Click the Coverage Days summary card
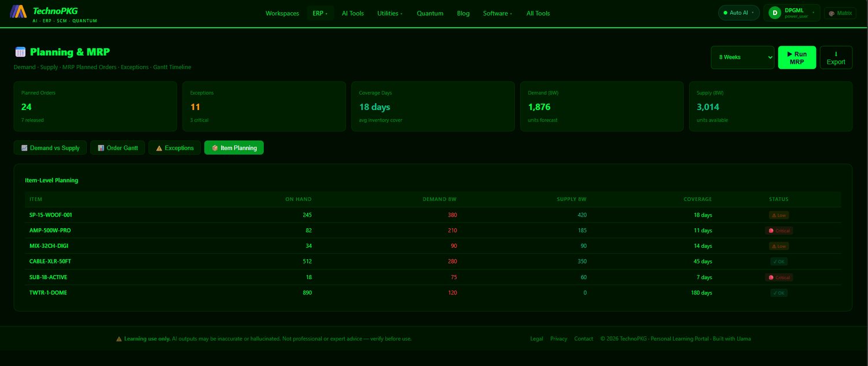The height and width of the screenshot is (366, 868). (x=433, y=107)
